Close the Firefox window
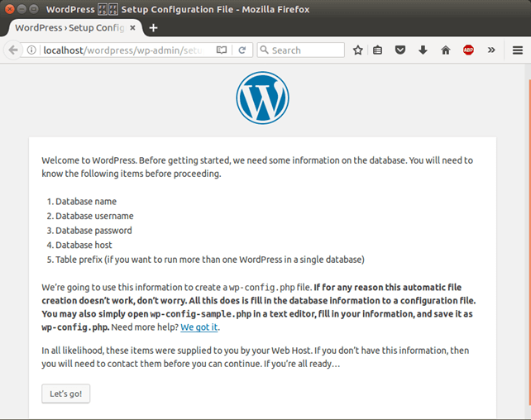 [x=10, y=9]
